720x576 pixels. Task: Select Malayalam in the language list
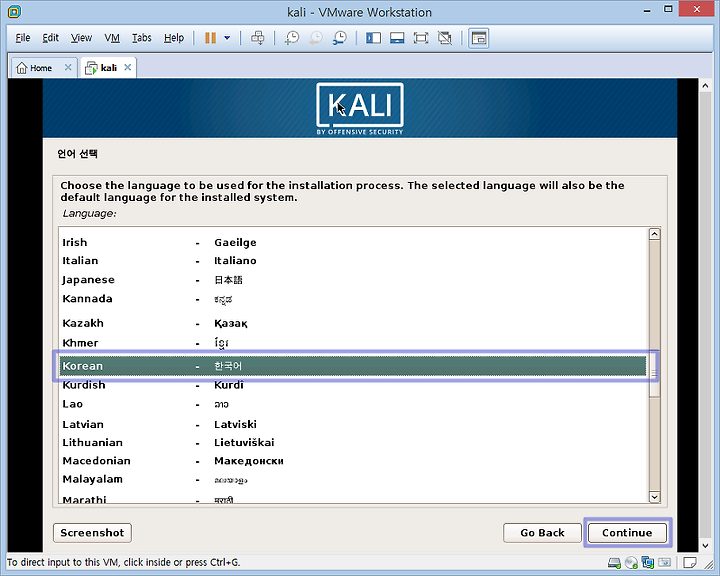(353, 480)
